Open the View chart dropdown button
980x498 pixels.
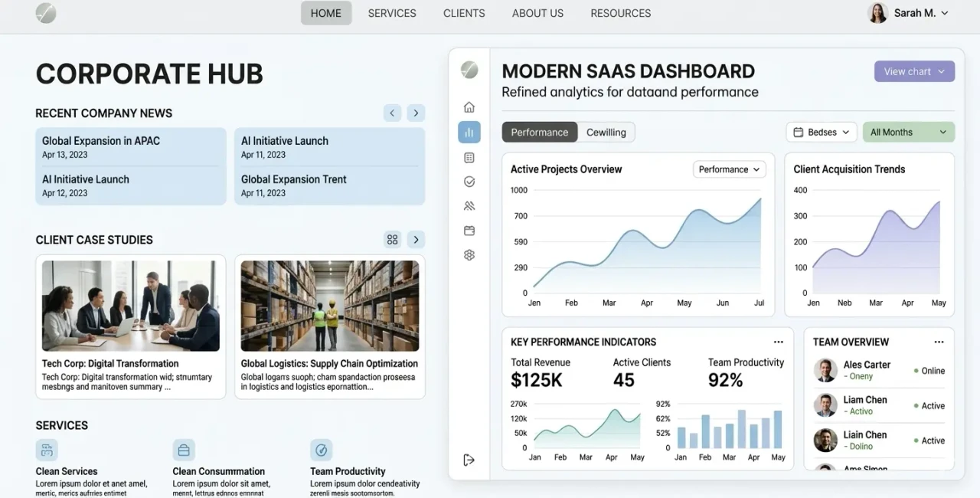point(914,71)
